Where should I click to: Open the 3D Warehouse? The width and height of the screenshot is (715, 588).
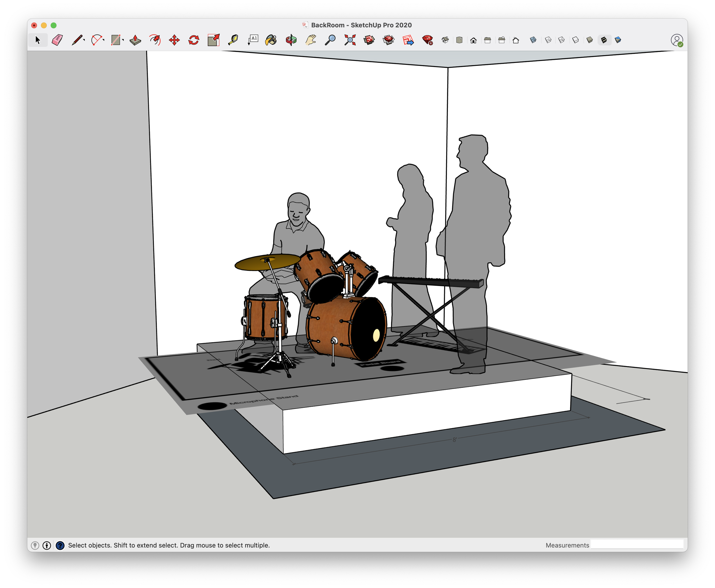pos(369,40)
